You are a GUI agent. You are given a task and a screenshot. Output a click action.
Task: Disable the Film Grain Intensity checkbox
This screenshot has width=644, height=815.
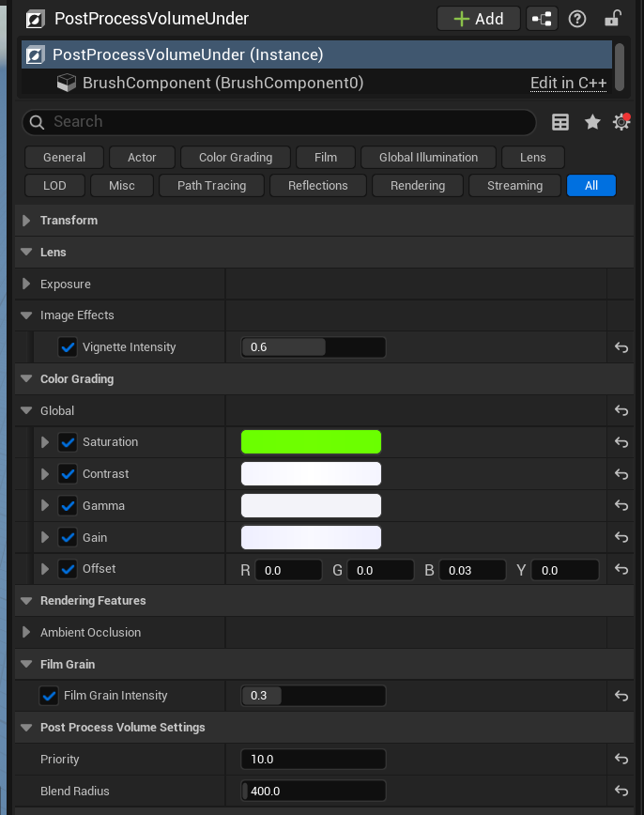point(49,696)
